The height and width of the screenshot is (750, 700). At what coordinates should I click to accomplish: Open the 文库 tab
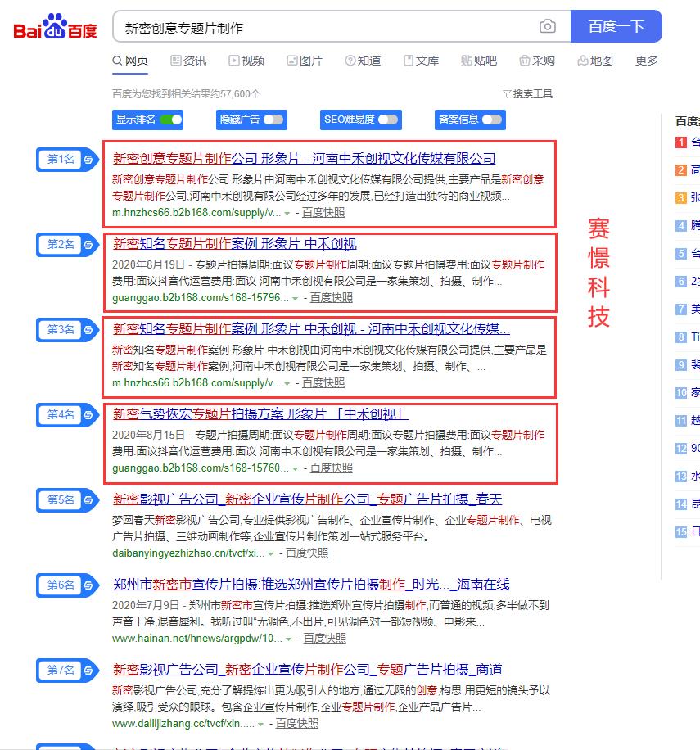421,61
